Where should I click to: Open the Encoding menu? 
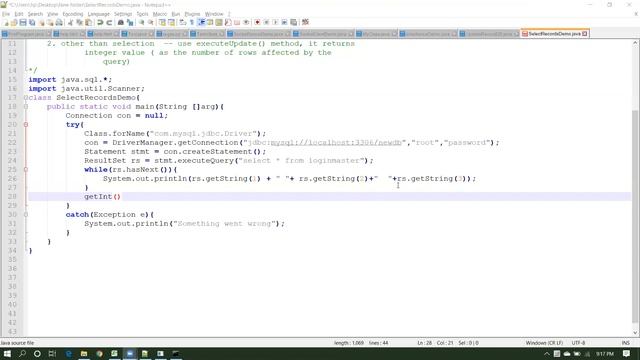click(73, 14)
